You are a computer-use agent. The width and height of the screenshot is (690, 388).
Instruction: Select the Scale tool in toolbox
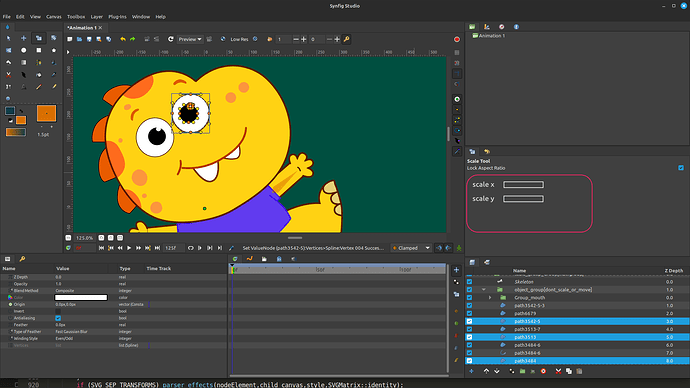39,38
